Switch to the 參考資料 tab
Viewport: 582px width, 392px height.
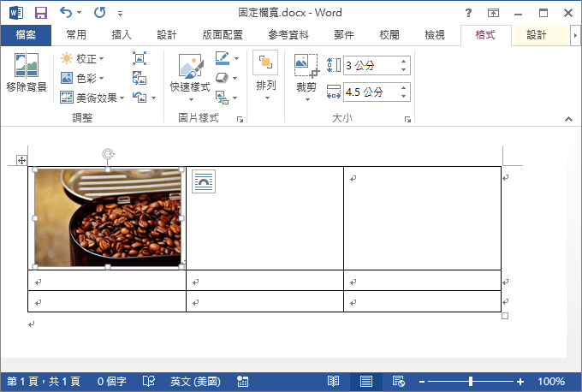coord(288,35)
